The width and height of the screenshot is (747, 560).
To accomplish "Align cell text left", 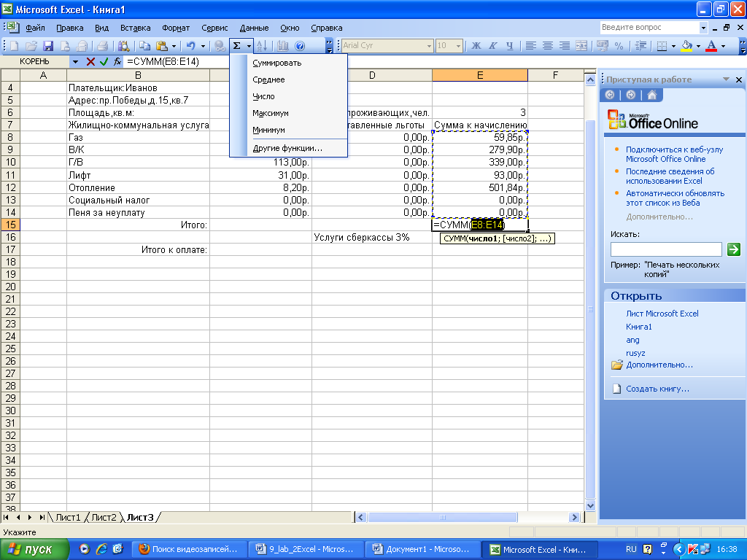I will click(x=531, y=46).
